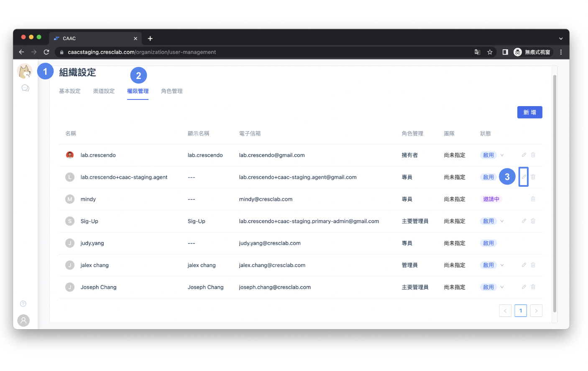
Task: Expand status dropdown for lab.crescendo owner
Action: click(502, 155)
